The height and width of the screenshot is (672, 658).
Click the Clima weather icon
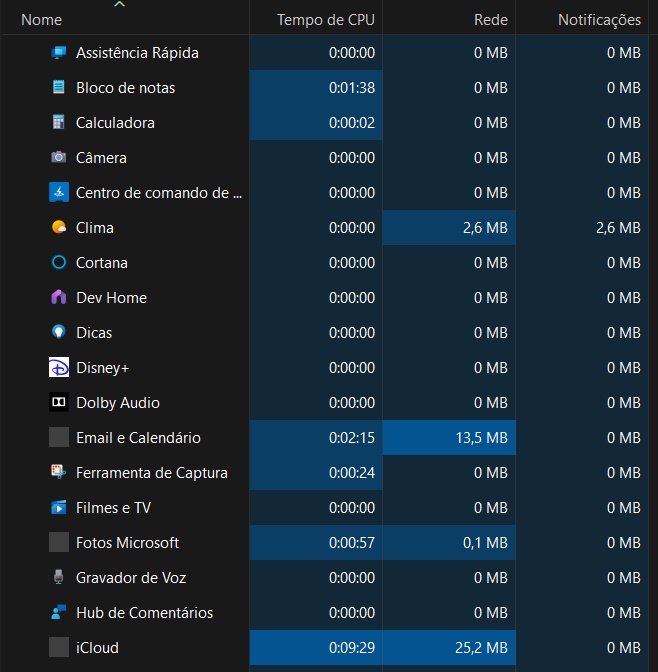[x=59, y=228]
